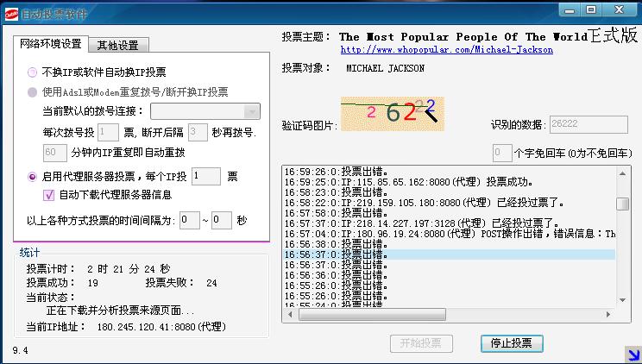Select the 不换IP或软件自动换IP投票 radio option
This screenshot has height=364, width=642.
pos(32,72)
